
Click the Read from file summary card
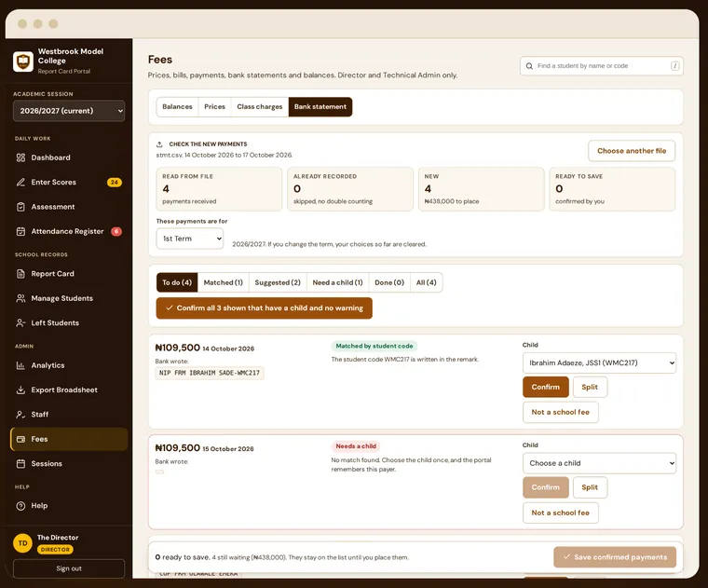pos(219,189)
